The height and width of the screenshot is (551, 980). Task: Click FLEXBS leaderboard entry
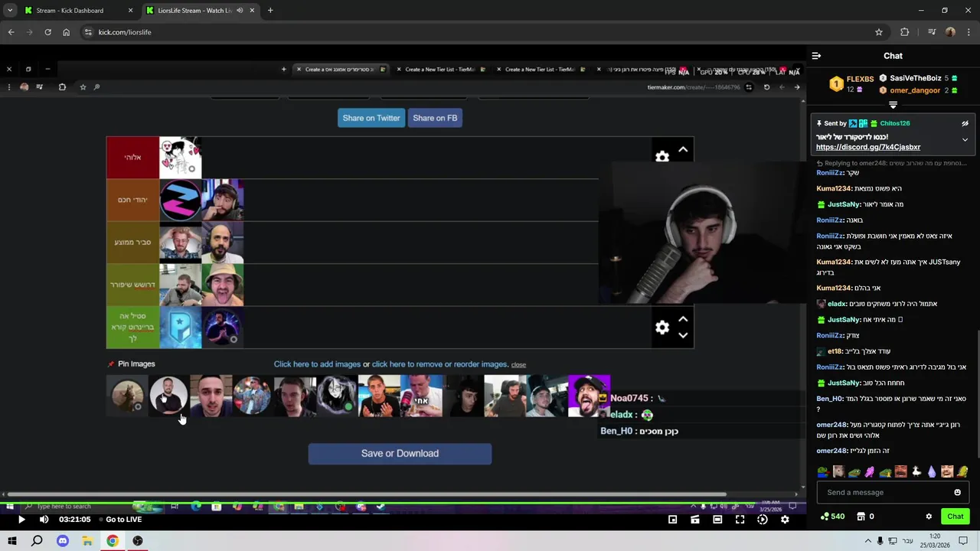851,83
